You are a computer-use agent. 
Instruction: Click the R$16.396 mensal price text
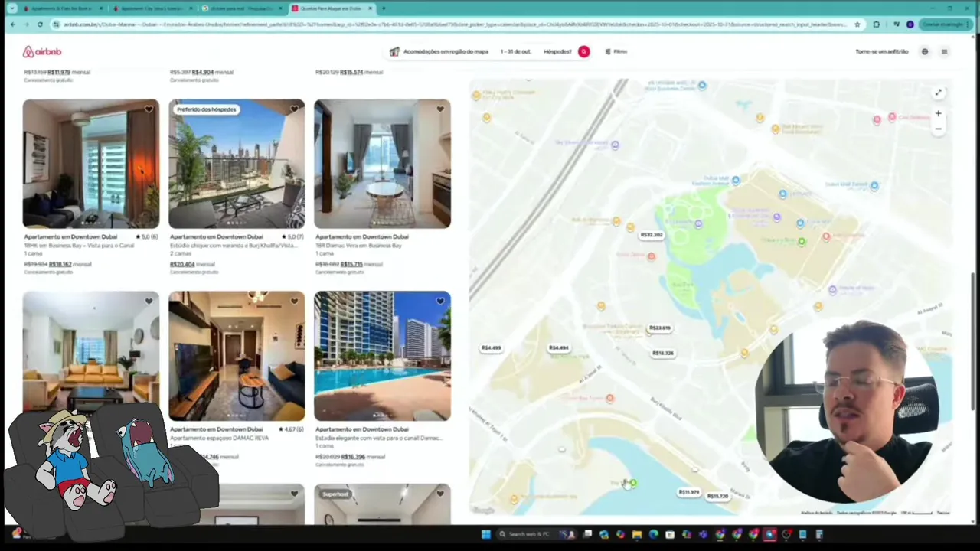coord(364,457)
